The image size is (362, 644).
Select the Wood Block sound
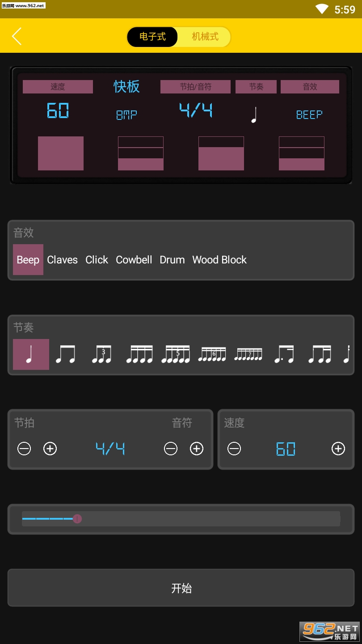219,260
